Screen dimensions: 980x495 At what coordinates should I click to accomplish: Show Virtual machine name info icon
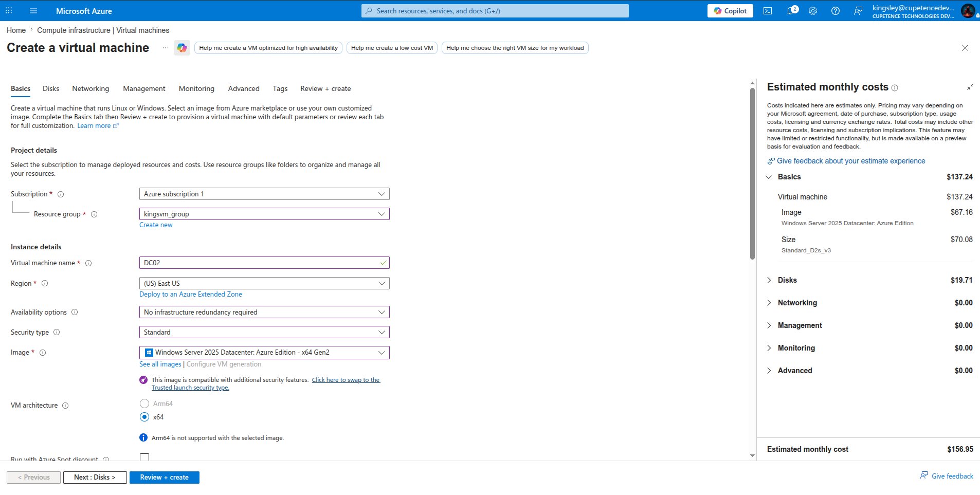(88, 263)
